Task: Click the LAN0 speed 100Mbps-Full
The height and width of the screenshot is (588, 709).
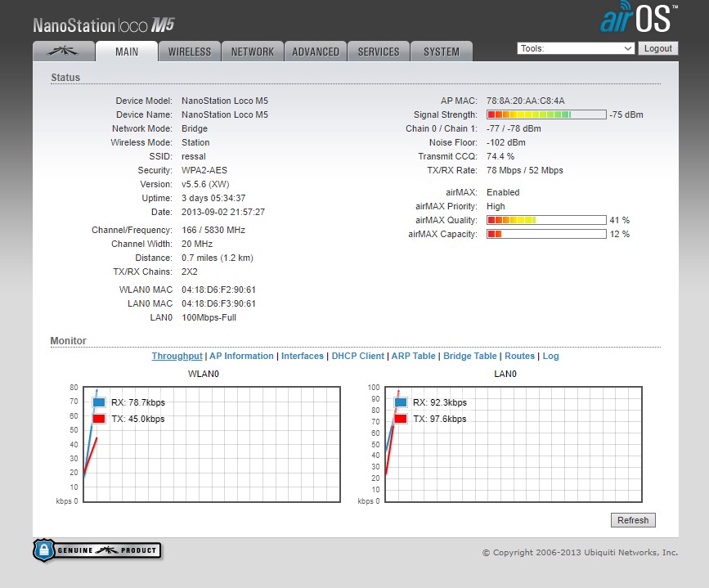Action: pyautogui.click(x=209, y=317)
